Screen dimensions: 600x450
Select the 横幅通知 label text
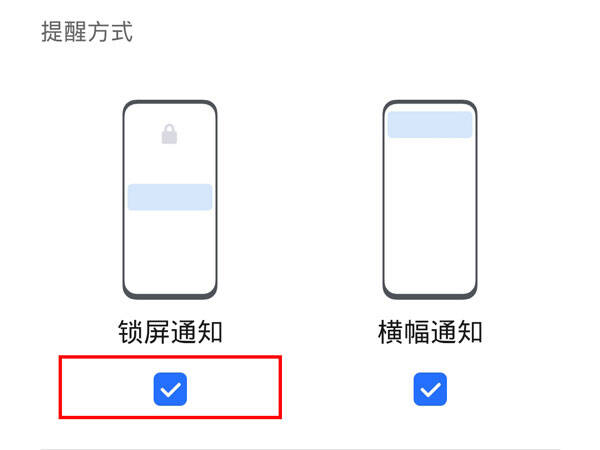point(430,332)
